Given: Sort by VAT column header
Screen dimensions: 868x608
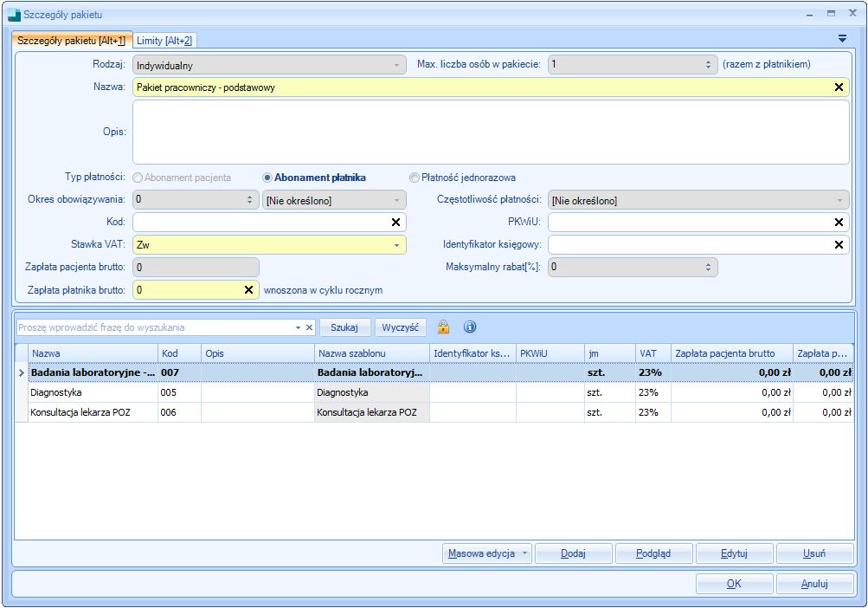Looking at the screenshot, I should (653, 353).
